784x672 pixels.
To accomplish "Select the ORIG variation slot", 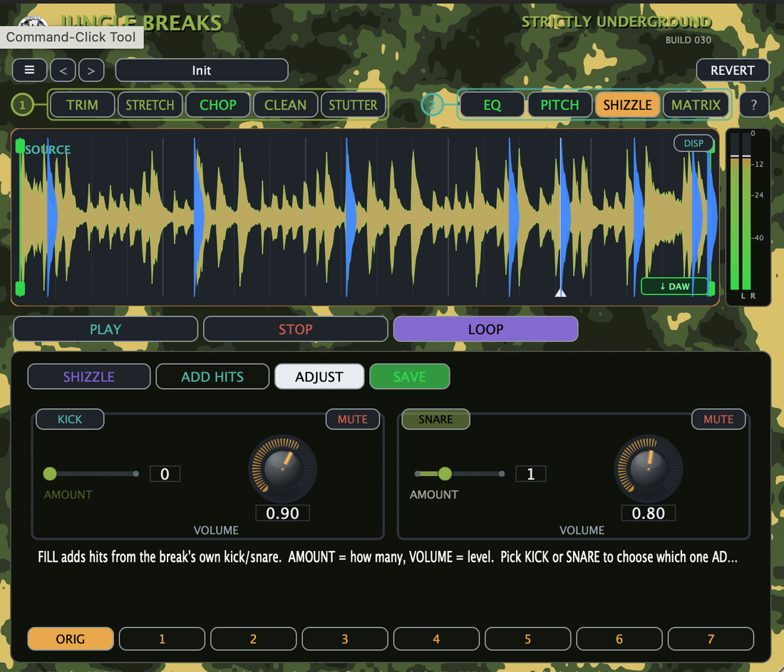I will pos(71,639).
